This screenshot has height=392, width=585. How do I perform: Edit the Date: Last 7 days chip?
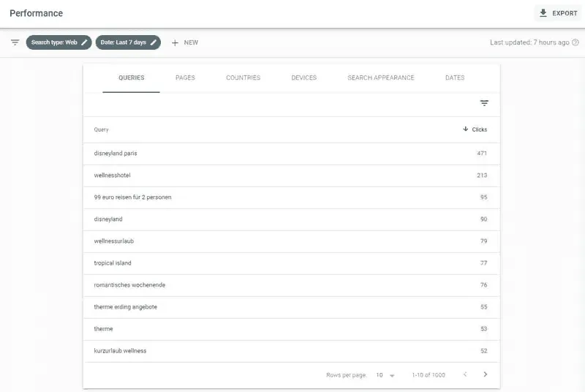[x=128, y=42]
